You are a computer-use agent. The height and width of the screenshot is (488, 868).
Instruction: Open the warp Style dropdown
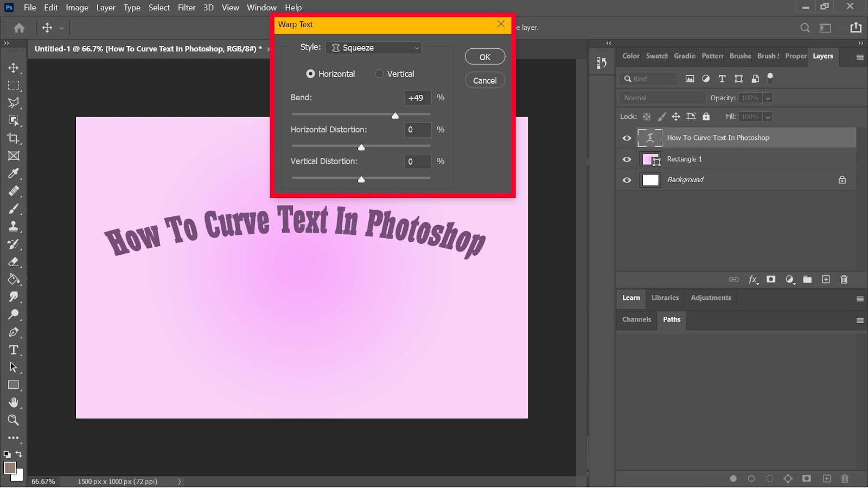[374, 48]
